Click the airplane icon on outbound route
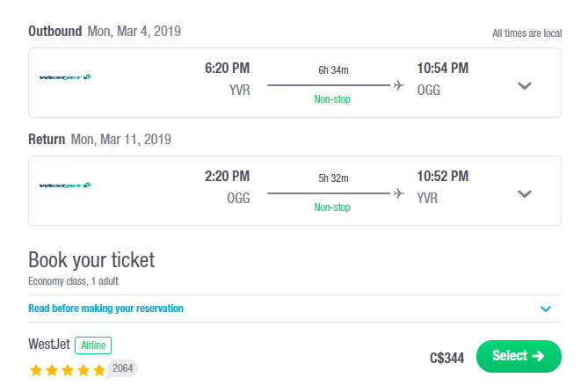The height and width of the screenshot is (385, 588). [399, 85]
